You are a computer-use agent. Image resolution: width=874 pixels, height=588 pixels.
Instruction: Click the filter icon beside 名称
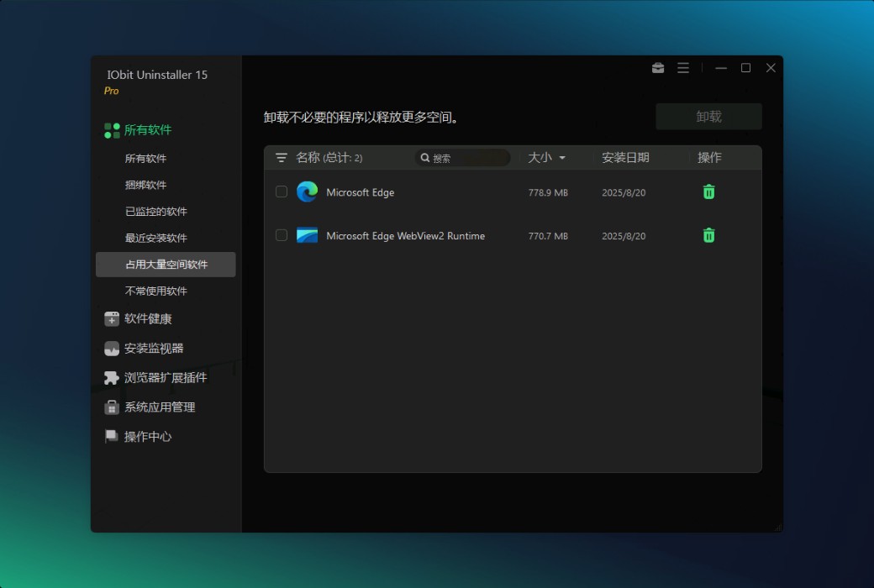282,158
